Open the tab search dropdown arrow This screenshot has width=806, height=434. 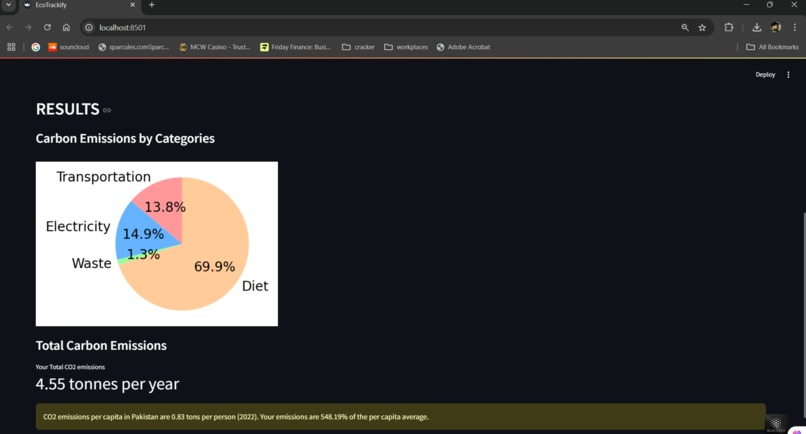8,5
